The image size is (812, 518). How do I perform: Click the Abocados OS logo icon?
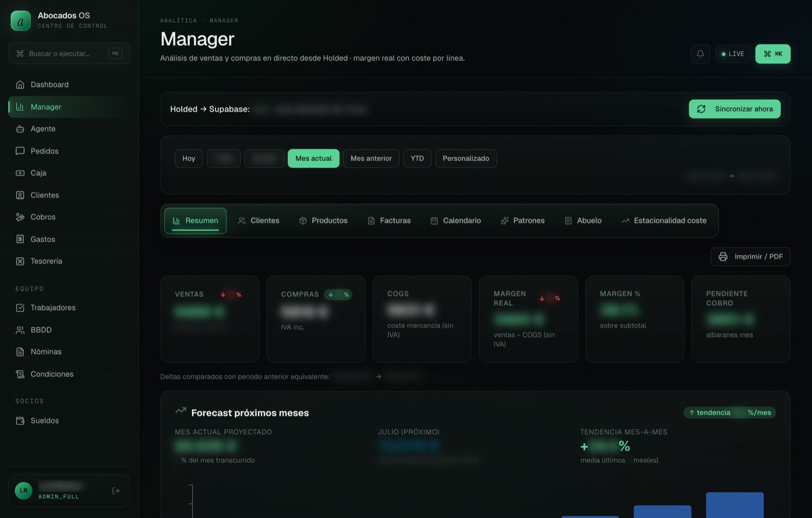coord(21,21)
